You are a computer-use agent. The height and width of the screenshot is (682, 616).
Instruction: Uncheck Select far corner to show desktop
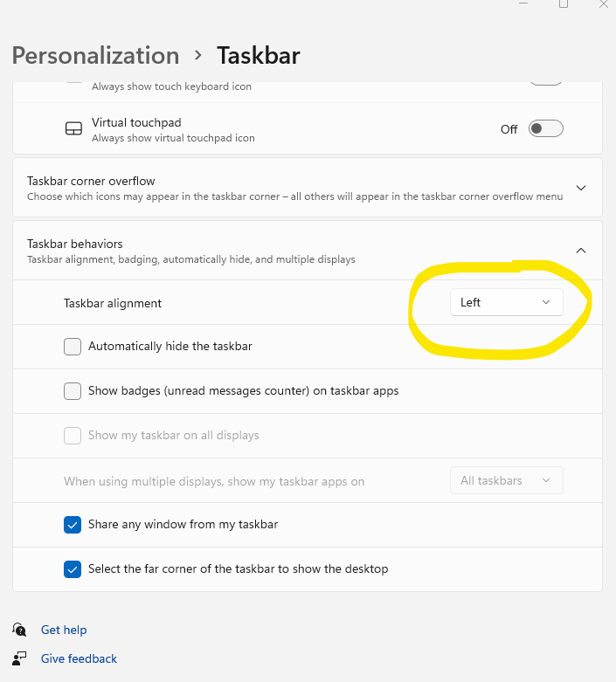point(73,569)
